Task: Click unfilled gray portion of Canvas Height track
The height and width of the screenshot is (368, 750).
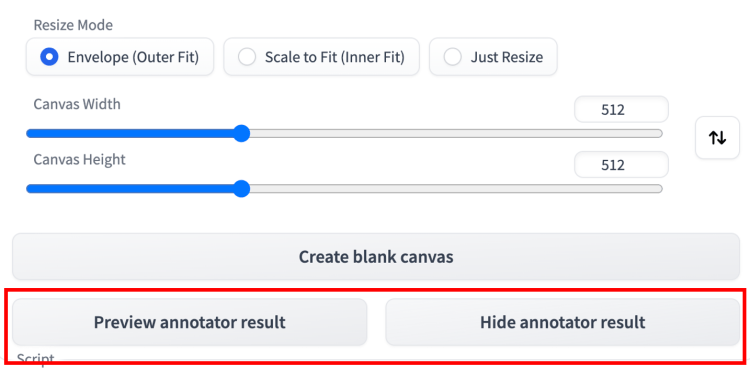Action: point(454,189)
